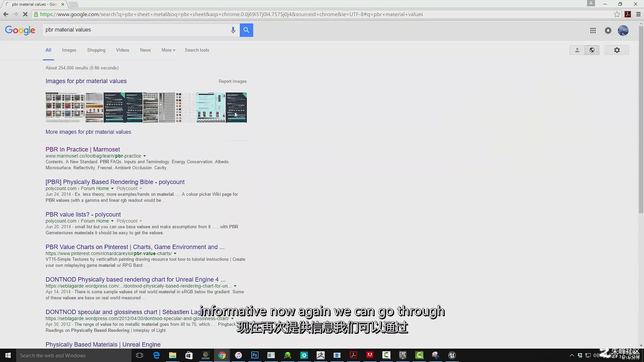Screen dimensions: 644x362
Task: Open Google notifications bell
Action: tap(608, 31)
